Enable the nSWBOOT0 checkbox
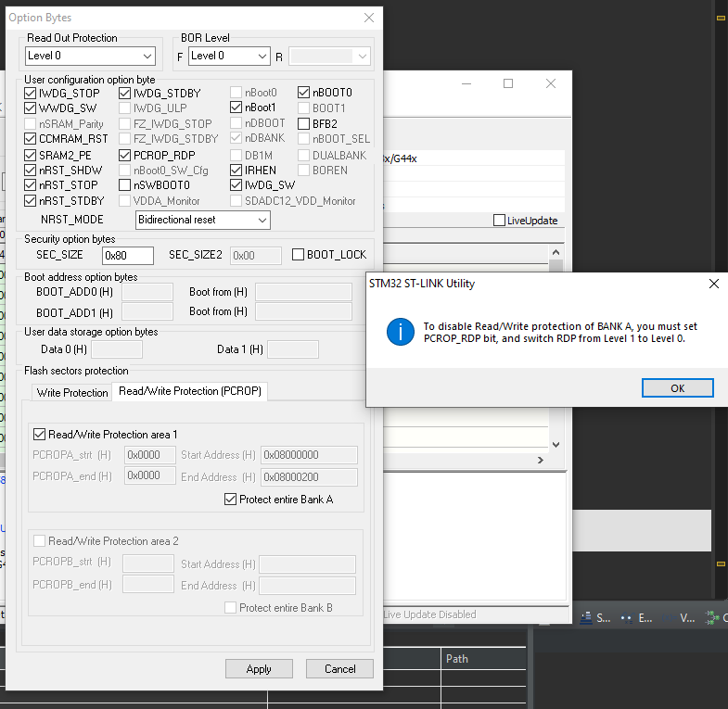This screenshot has width=728, height=709. [124, 185]
